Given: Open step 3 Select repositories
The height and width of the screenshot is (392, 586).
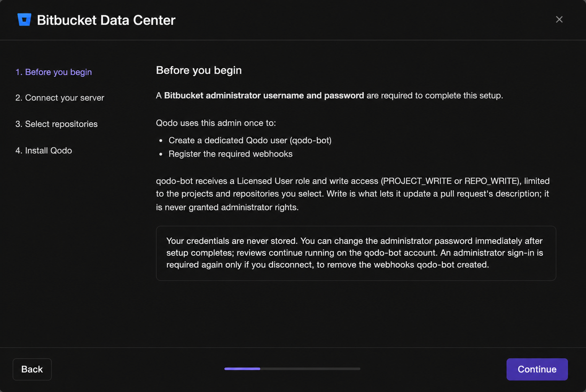Looking at the screenshot, I should click(57, 124).
